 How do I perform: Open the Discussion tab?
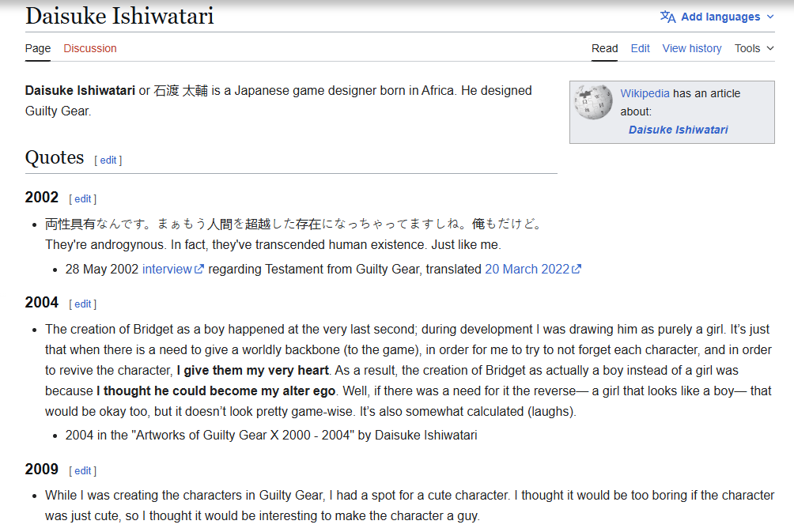90,48
